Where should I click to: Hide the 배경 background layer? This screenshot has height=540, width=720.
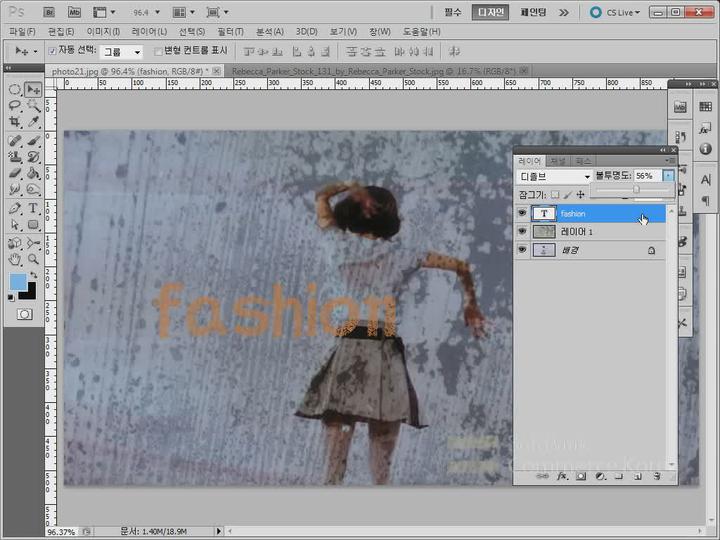[x=522, y=250]
